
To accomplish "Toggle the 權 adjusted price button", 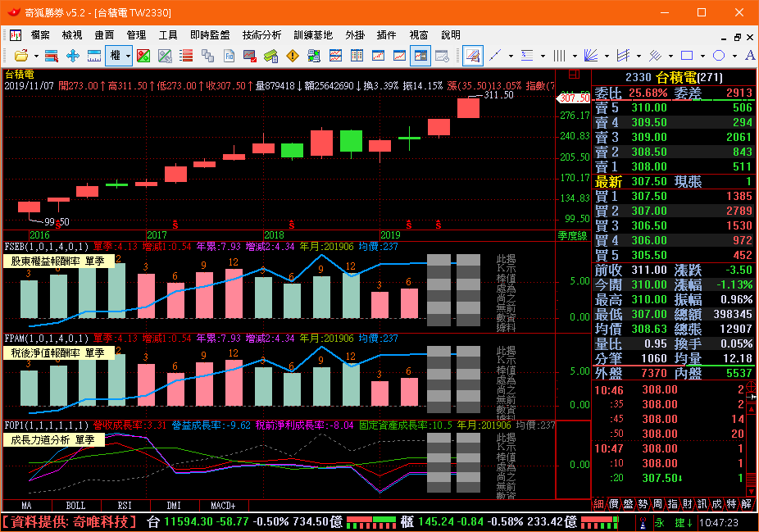I will coord(116,56).
